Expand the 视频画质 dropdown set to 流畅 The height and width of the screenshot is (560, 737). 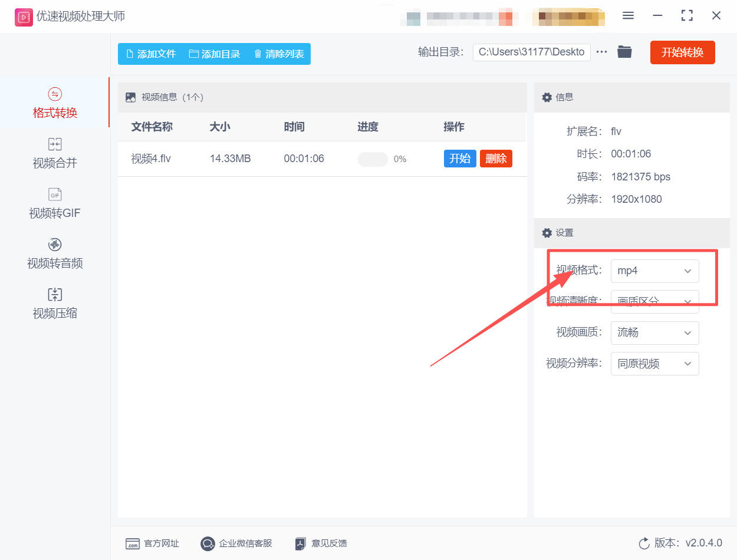pos(654,333)
